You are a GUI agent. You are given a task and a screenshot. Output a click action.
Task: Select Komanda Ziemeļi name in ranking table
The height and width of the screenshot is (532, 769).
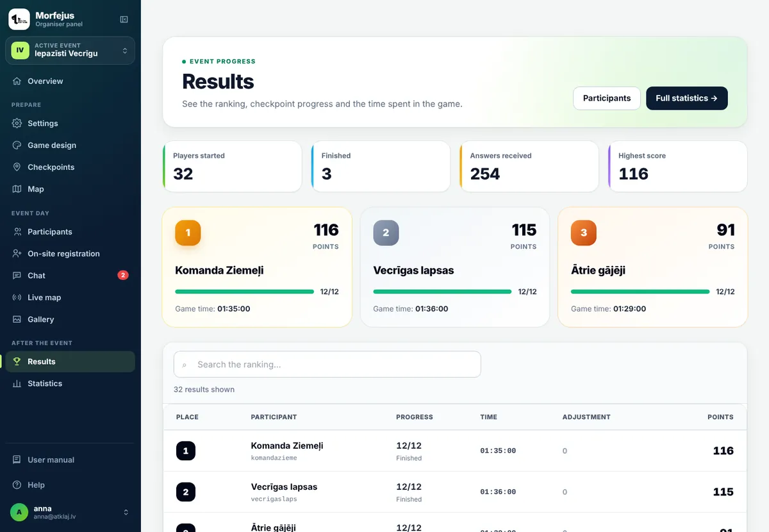click(287, 445)
